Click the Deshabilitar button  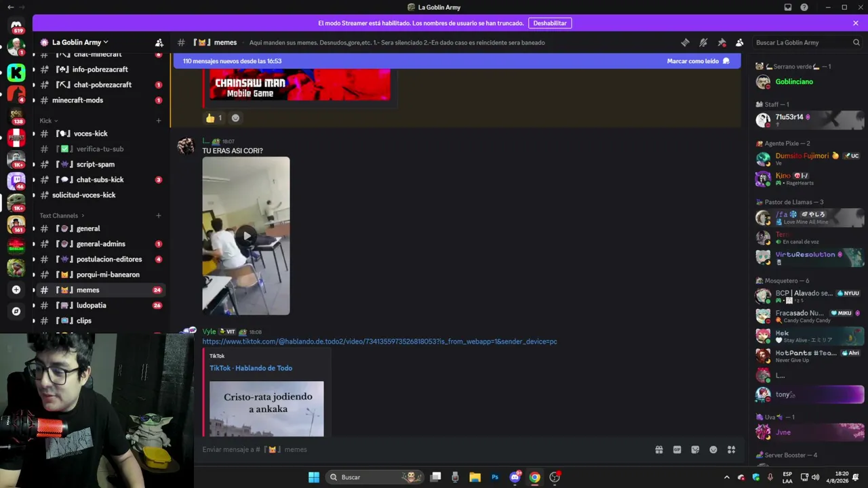(550, 23)
